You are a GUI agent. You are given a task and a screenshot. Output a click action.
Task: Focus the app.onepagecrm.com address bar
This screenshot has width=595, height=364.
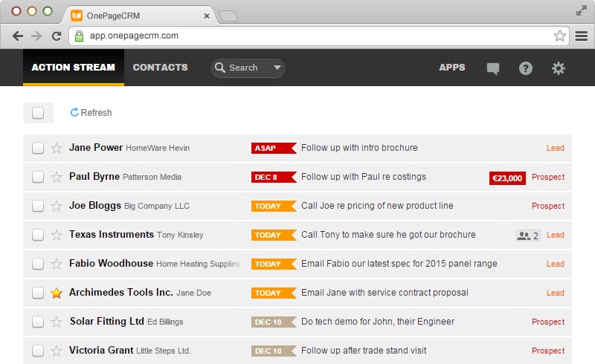coord(319,36)
